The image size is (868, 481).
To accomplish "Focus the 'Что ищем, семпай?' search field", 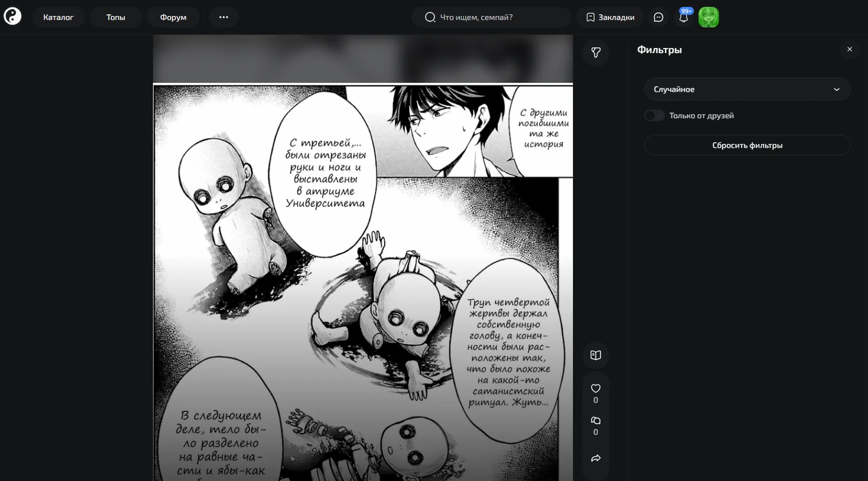I will pos(491,17).
